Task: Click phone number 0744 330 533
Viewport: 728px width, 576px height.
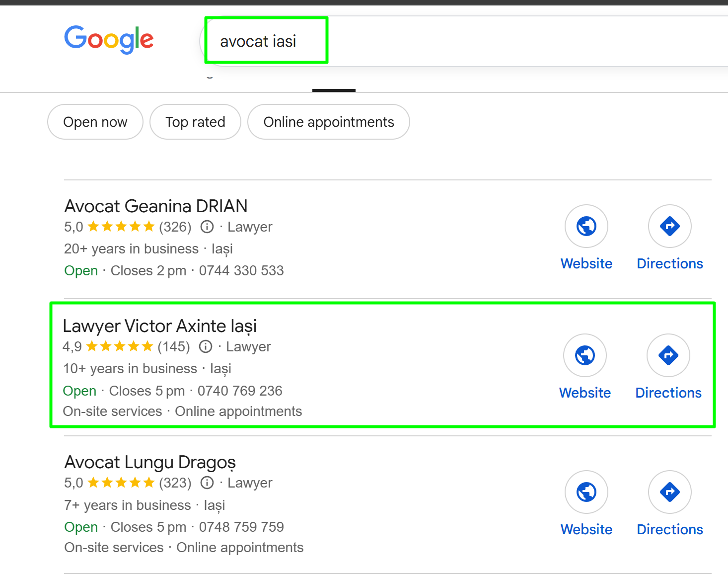Action: tap(241, 270)
